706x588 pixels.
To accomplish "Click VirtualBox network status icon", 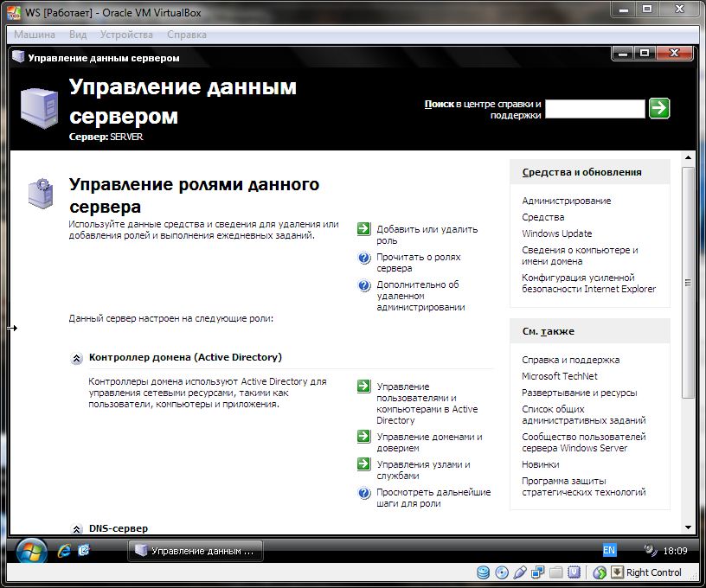I will tap(537, 572).
